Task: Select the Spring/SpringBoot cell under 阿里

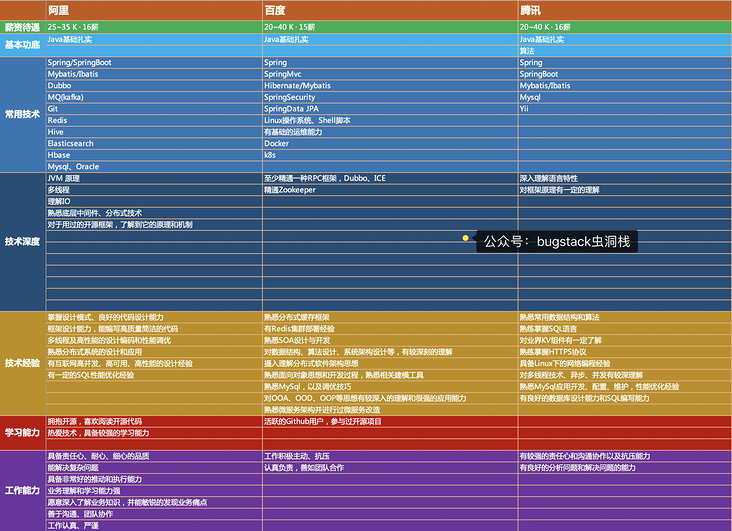Action: click(x=154, y=62)
